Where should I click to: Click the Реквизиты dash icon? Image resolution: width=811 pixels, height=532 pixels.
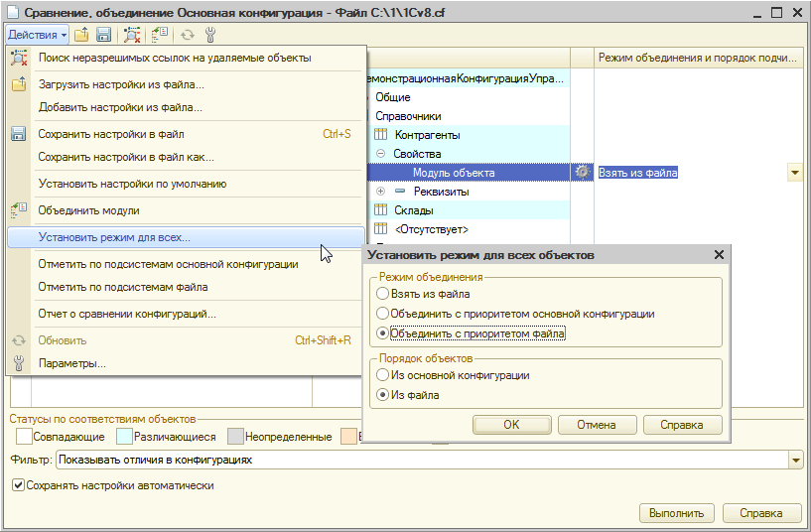click(x=400, y=192)
